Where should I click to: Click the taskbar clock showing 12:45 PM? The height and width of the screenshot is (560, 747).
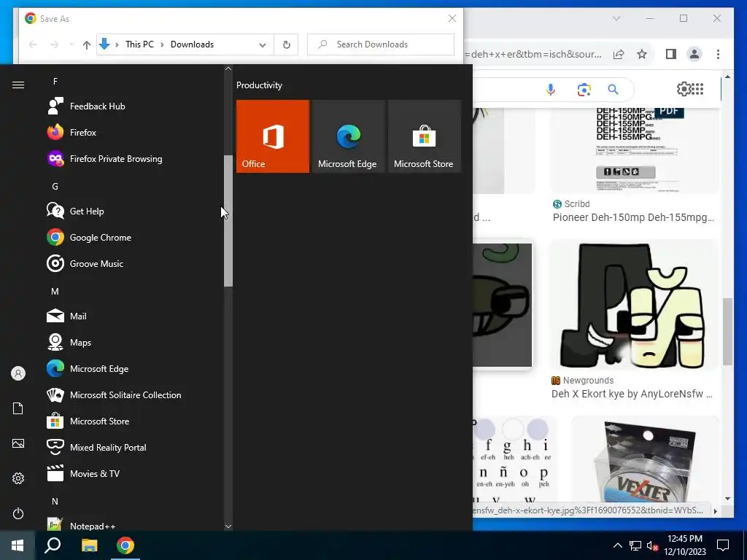(684, 545)
